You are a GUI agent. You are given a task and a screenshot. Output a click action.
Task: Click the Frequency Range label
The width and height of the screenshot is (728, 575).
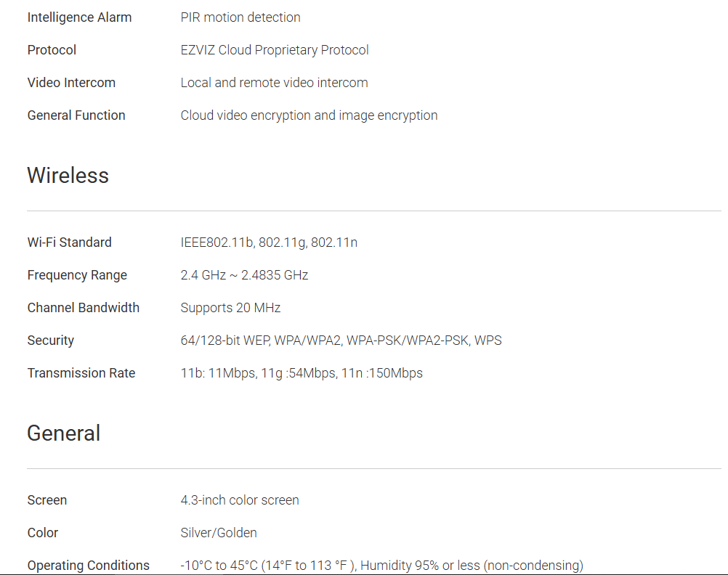(77, 275)
